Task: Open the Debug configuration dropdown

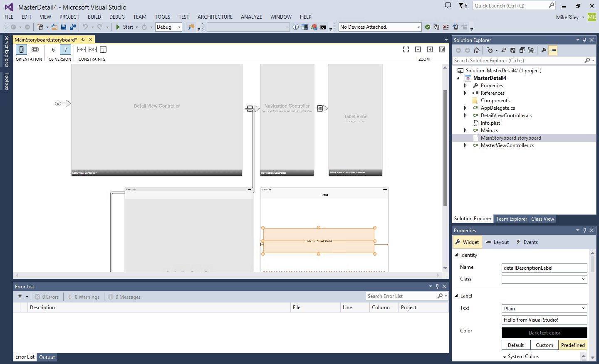Action: point(168,27)
